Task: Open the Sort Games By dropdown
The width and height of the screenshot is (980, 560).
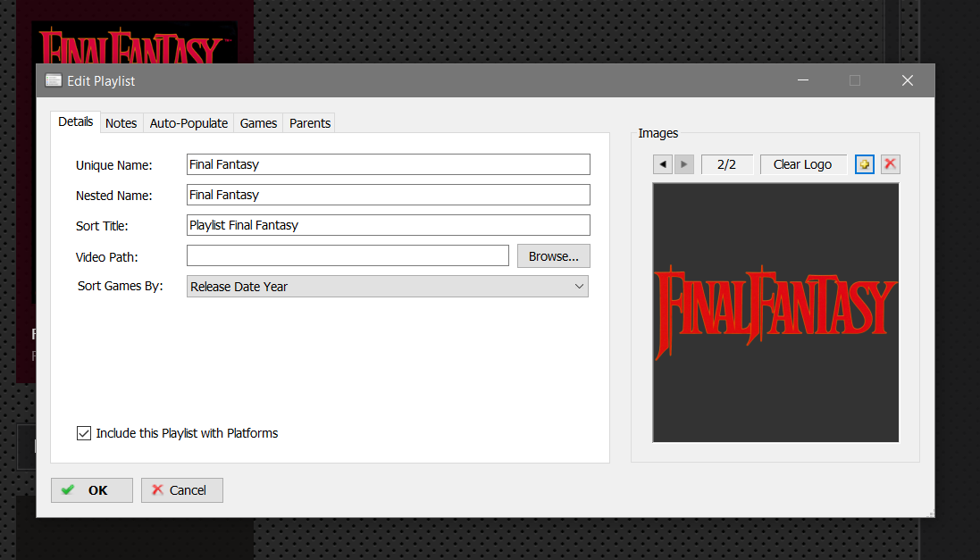Action: (387, 287)
